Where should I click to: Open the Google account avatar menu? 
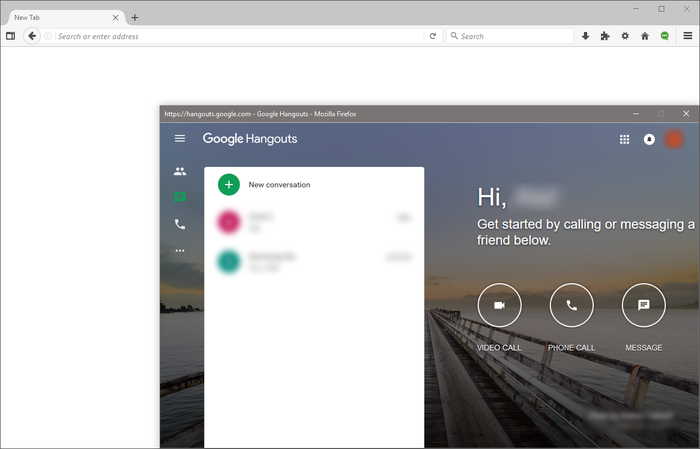click(674, 139)
